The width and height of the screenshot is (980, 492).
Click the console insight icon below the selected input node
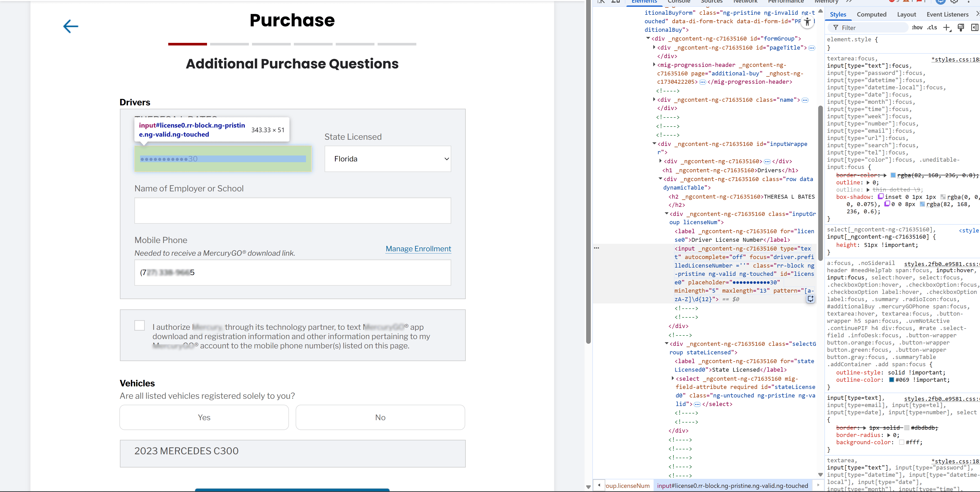click(810, 299)
